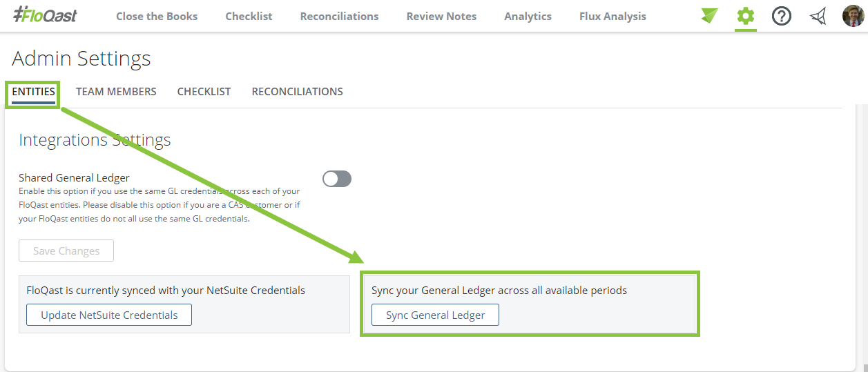This screenshot has width=868, height=372.
Task: Switch to the CHECKLIST settings tab
Action: coord(204,91)
